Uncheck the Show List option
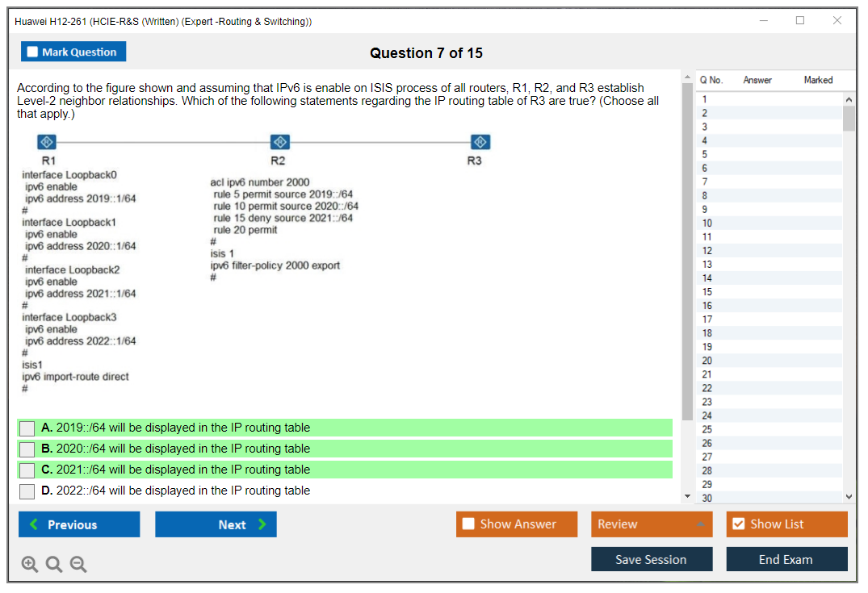 tap(738, 524)
